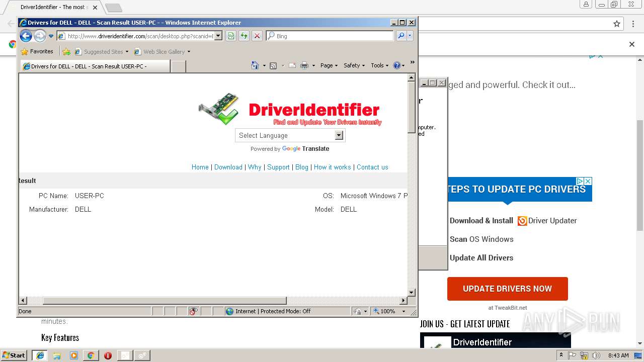This screenshot has width=644, height=362.
Task: Open Windows Media Player taskbar icon
Action: coord(74,355)
